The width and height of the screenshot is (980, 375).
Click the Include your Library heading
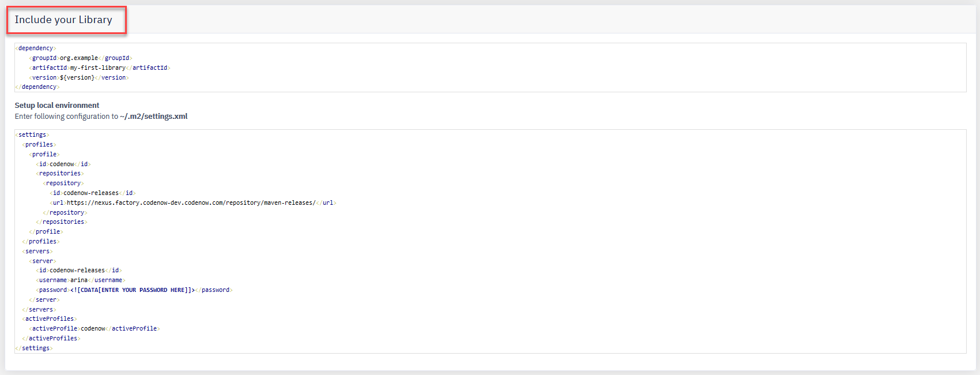[x=63, y=20]
